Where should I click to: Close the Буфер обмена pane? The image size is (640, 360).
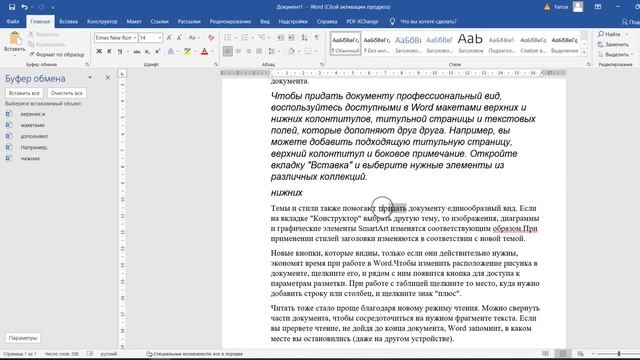coord(108,78)
